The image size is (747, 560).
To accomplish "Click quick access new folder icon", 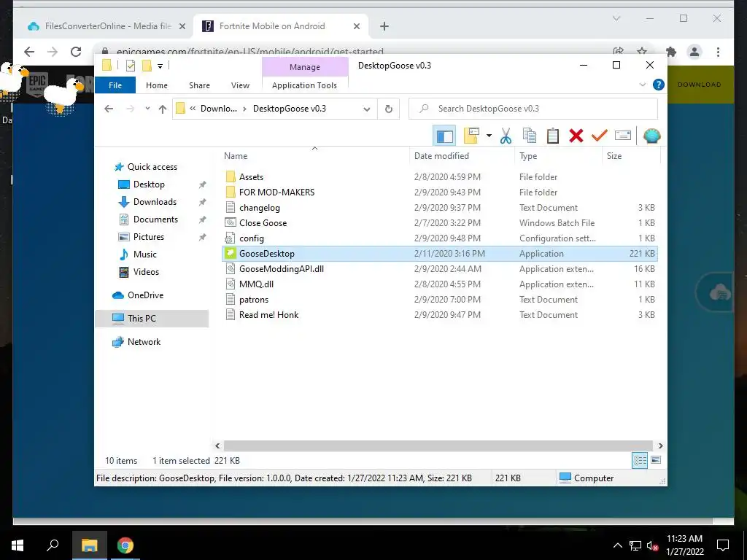I will click(147, 66).
